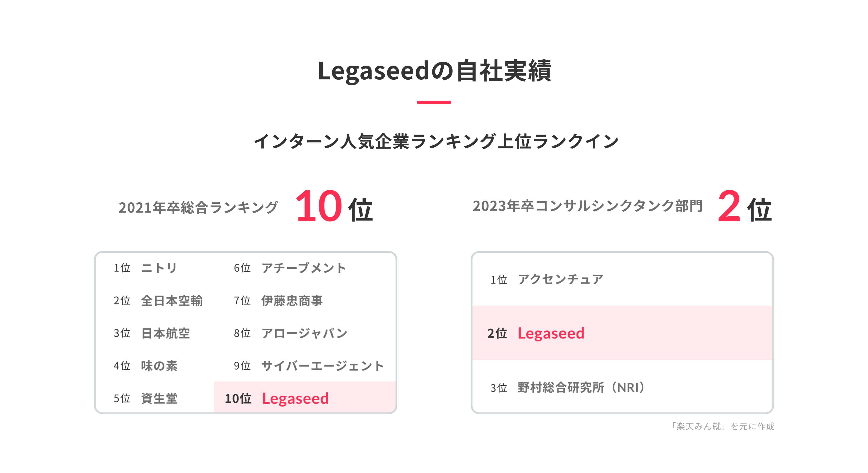868x473 pixels.
Task: Click the red underline bar below the title
Action: click(434, 102)
